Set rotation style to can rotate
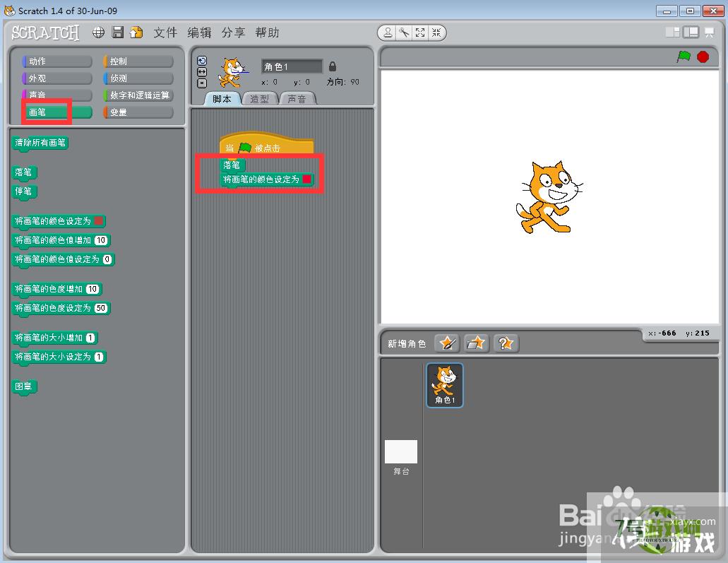The width and height of the screenshot is (728, 563). click(202, 61)
